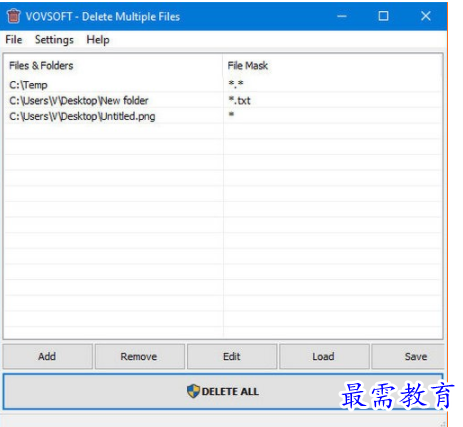Click the File Mask column header
The width and height of the screenshot is (463, 427).
[332, 66]
